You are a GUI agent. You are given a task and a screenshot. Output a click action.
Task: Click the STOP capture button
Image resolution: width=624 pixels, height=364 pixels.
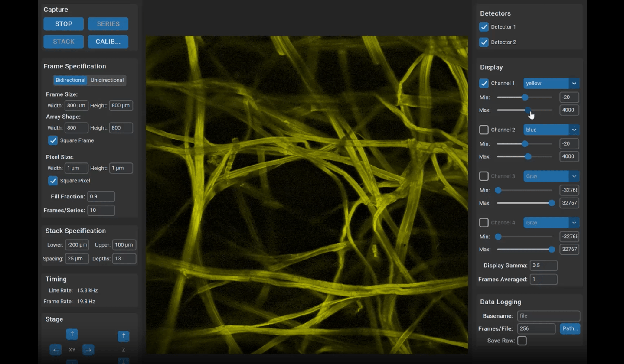tap(63, 24)
